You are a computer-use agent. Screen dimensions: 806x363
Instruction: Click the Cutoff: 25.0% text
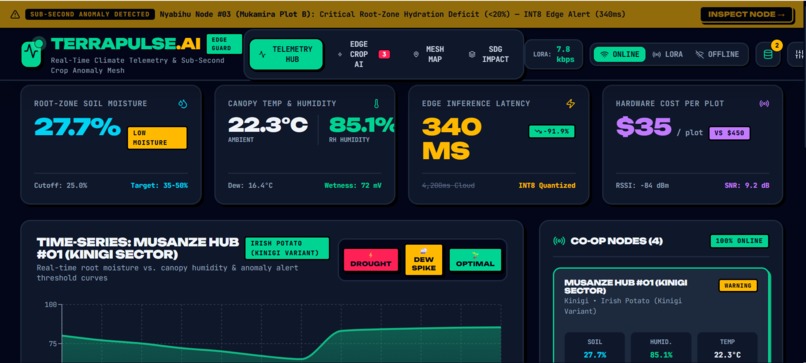pos(61,186)
